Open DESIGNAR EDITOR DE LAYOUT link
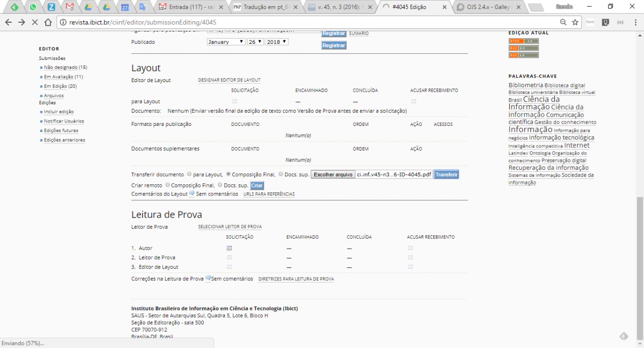 coord(229,80)
